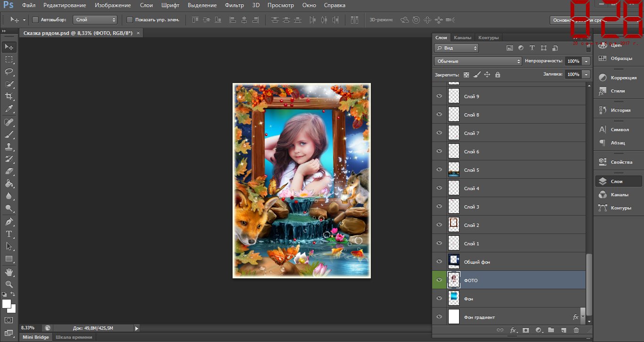Toggle Quick Mask mode
Image resolution: width=644 pixels, height=342 pixels.
pos(9,320)
